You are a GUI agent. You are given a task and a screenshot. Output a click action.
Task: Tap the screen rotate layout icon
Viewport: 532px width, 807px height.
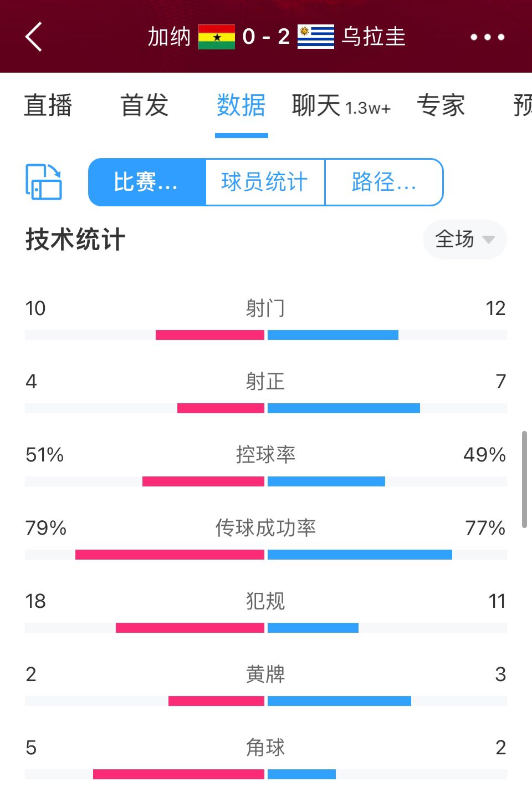click(x=44, y=182)
